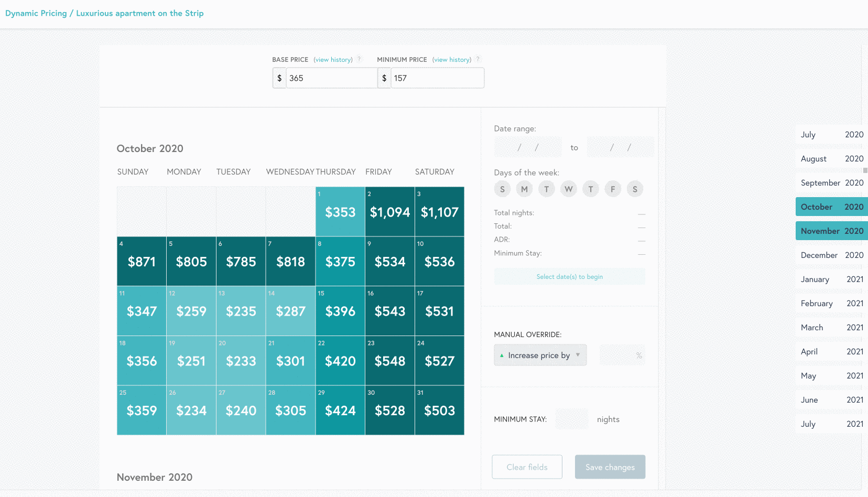Image resolution: width=868 pixels, height=497 pixels.
Task: Select October 7 priced $818
Action: pyautogui.click(x=291, y=261)
